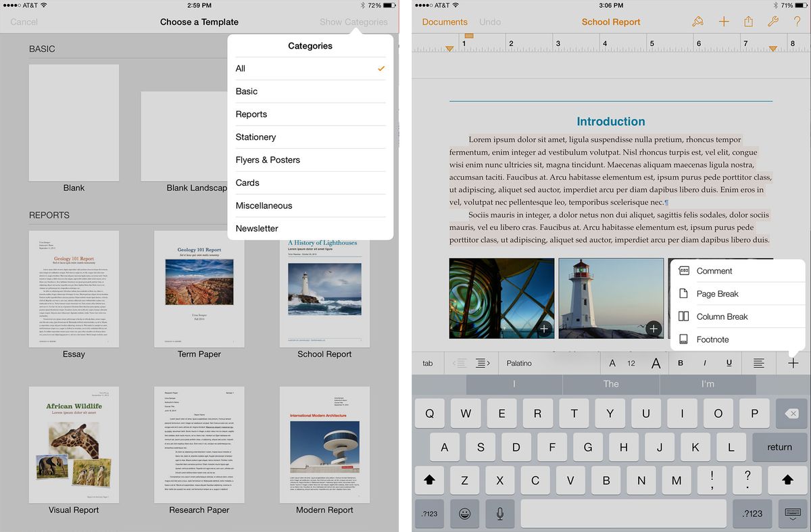Open the Format paintbrush panel
Viewport: 811px width, 532px height.
click(x=697, y=21)
